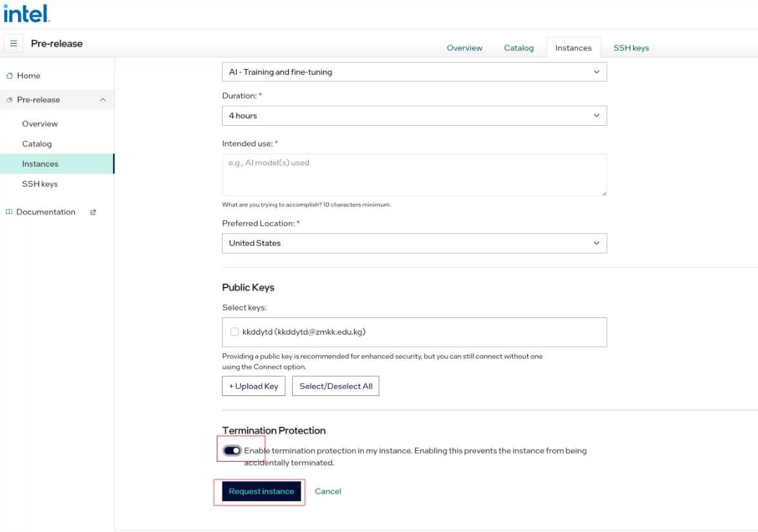Image resolution: width=758 pixels, height=532 pixels.
Task: Select Overview in the sidebar
Action: (x=39, y=124)
